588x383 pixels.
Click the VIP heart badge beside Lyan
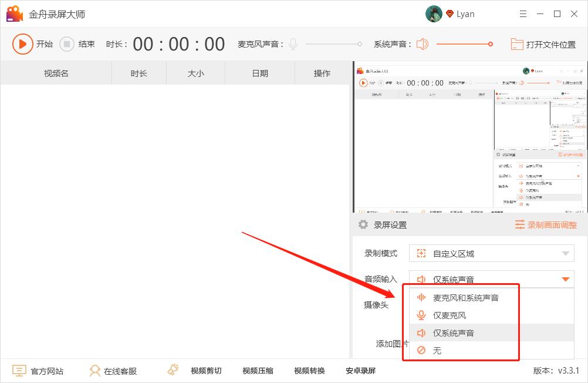pos(449,14)
